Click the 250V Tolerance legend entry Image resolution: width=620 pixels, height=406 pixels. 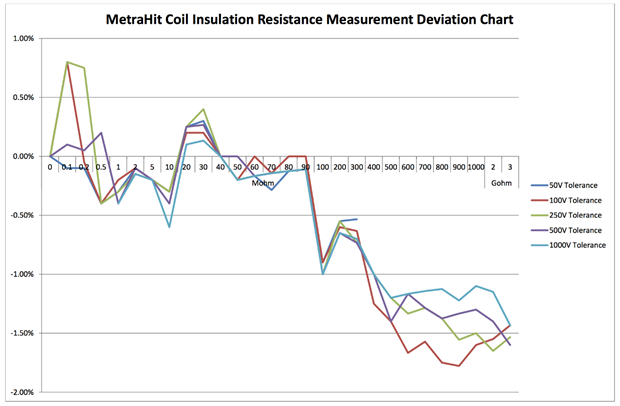[x=566, y=215]
